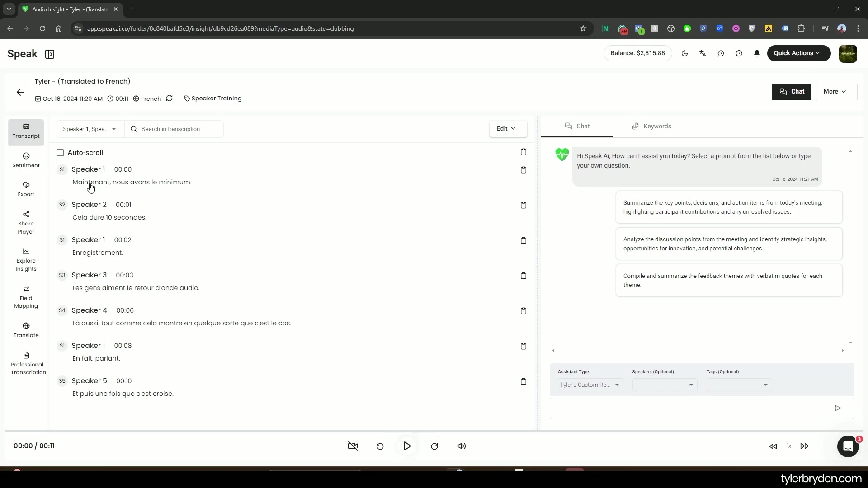The image size is (868, 488).
Task: Click the chat message input box
Action: tap(692, 408)
